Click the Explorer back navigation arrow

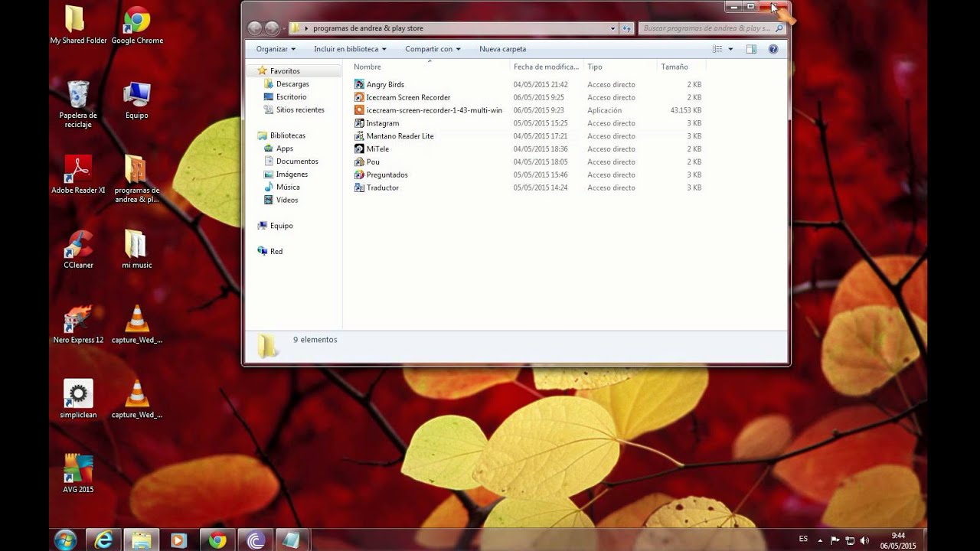pyautogui.click(x=255, y=28)
